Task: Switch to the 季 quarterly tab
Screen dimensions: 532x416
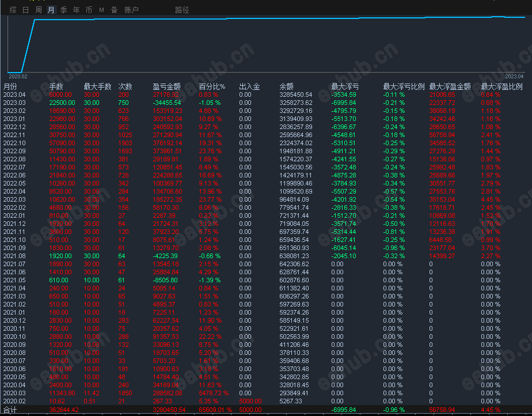Action: (x=63, y=10)
